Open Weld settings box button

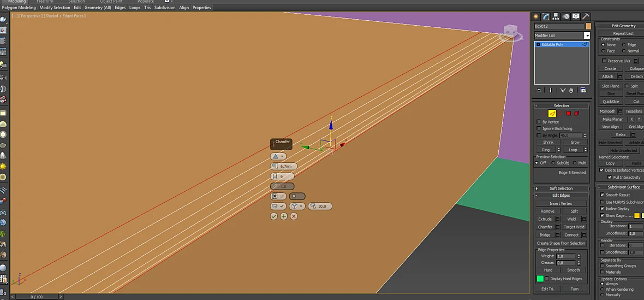point(584,219)
